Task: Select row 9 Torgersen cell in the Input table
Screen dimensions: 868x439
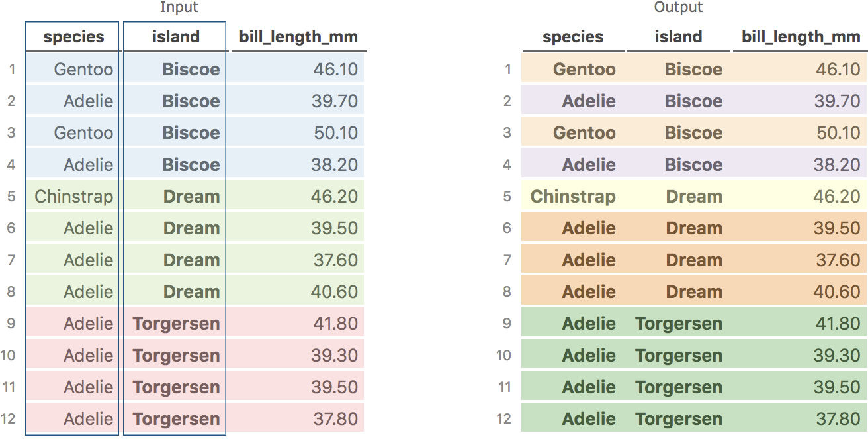Action: pos(176,324)
